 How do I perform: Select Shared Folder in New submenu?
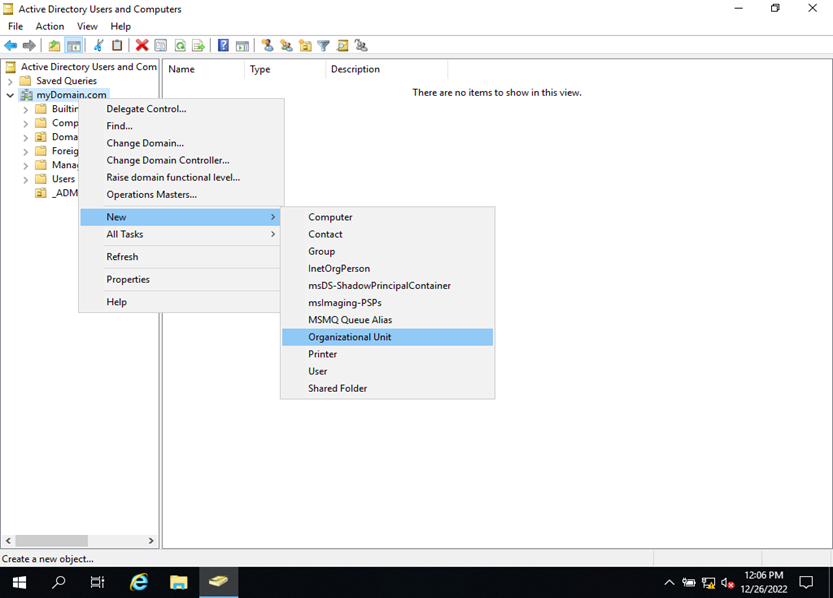coord(387,388)
